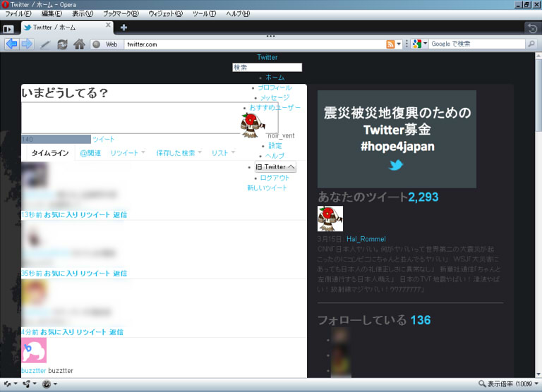Viewport: 542px width, 392px height.
Task: Click お気に入り on the 35秒前 tweet
Action: pos(61,274)
